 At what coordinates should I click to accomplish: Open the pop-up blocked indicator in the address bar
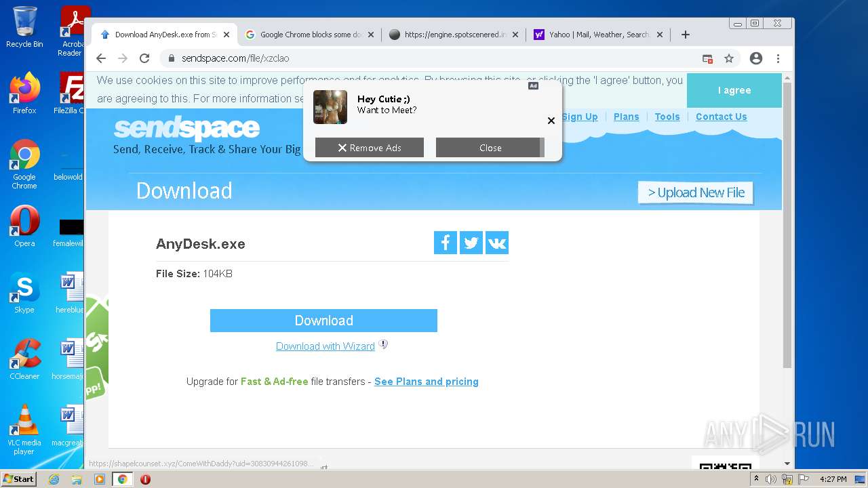pyautogui.click(x=707, y=58)
